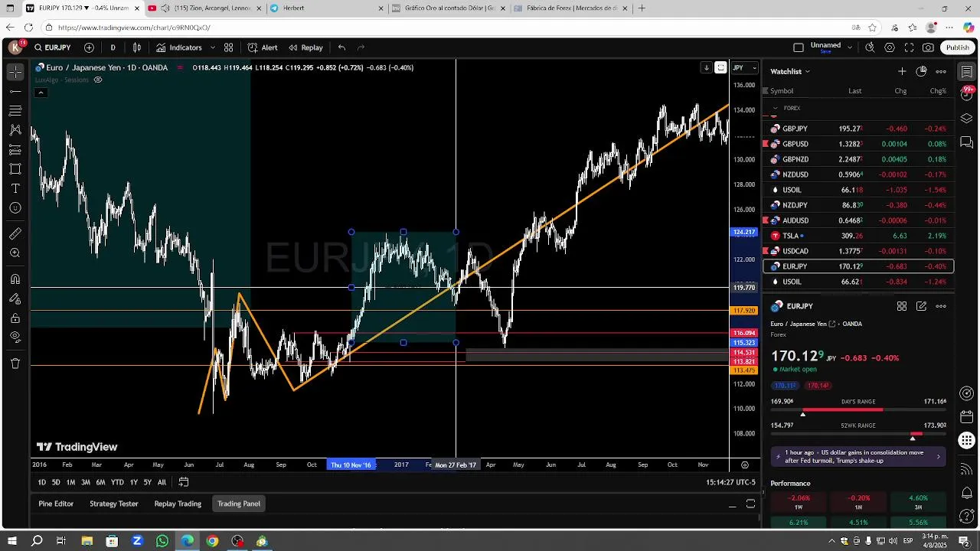Open the Chats sidebar icon
Viewport: 980px width, 551px height.
click(x=967, y=142)
